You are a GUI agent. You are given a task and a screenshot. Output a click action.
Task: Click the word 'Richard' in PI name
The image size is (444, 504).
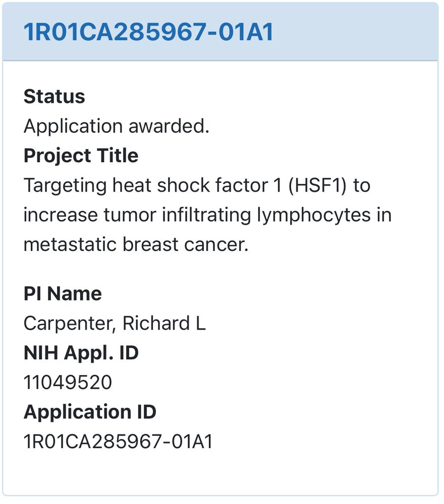tap(156, 323)
